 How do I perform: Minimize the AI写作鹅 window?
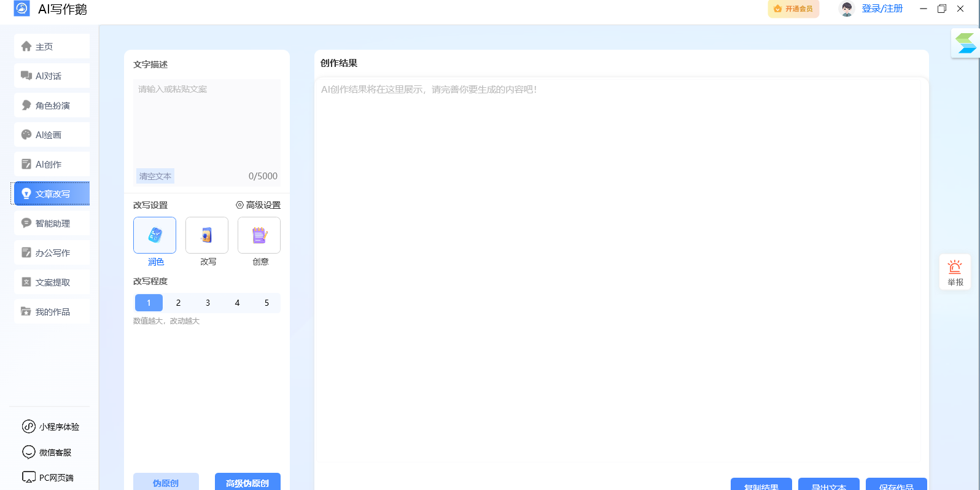(x=924, y=9)
